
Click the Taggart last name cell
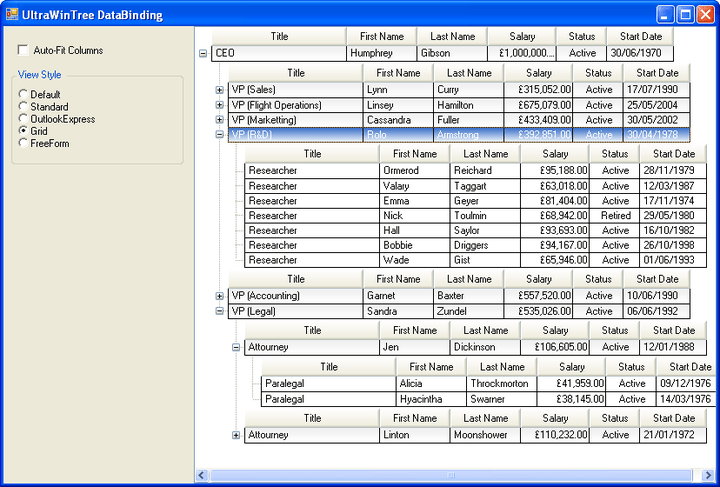[x=485, y=186]
